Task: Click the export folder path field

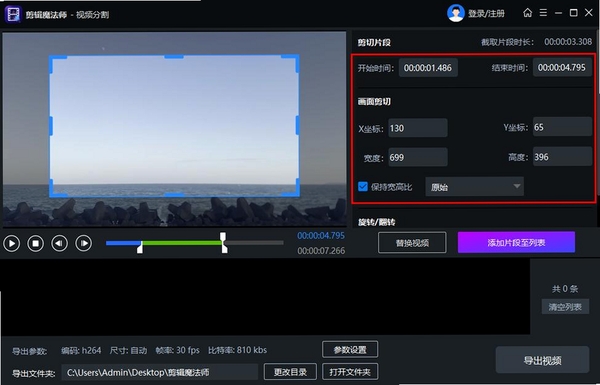Action: click(x=160, y=372)
